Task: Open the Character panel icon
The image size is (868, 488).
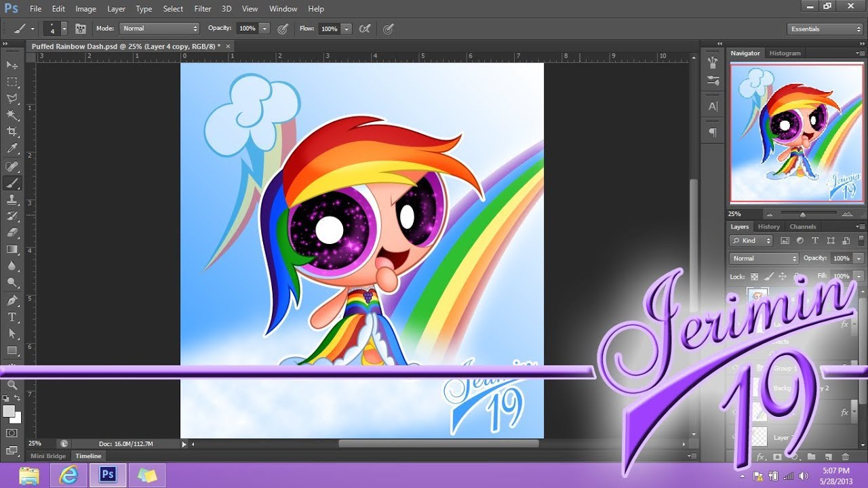Action: coord(713,106)
